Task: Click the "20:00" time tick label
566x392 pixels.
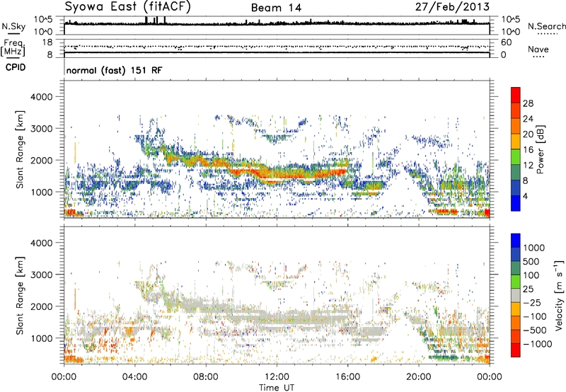Action: point(418,377)
